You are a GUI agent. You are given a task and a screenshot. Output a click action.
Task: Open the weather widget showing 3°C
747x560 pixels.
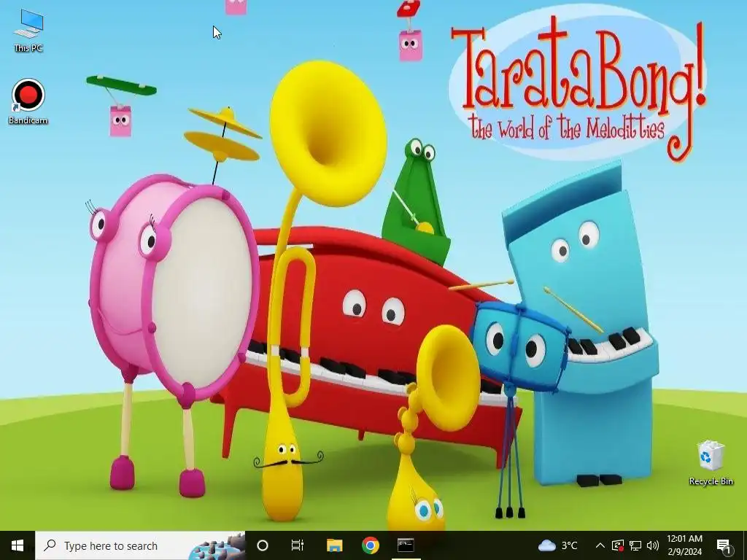[x=558, y=545]
